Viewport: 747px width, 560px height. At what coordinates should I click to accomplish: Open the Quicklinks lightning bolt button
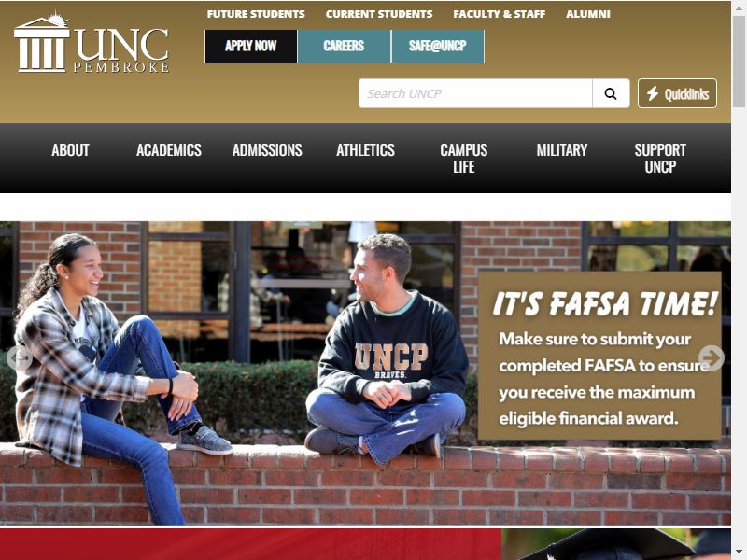677,93
